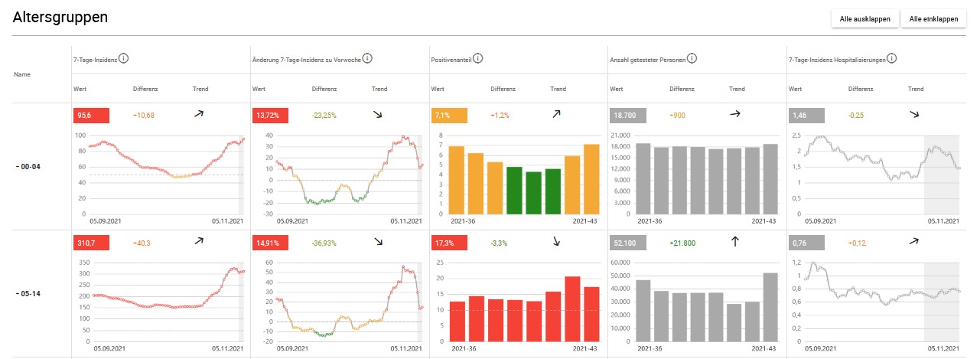
Task: Click the 00-04 7-Tage-Inzidenz line chart
Action: pyautogui.click(x=165, y=175)
